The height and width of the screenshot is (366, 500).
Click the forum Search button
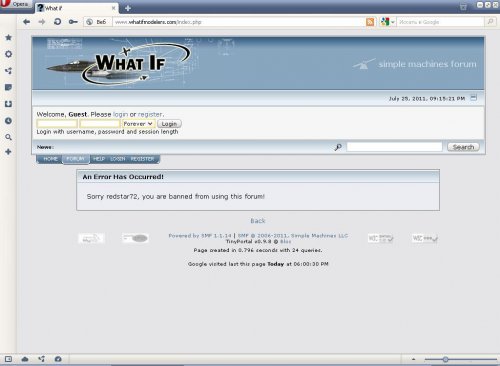point(463,147)
